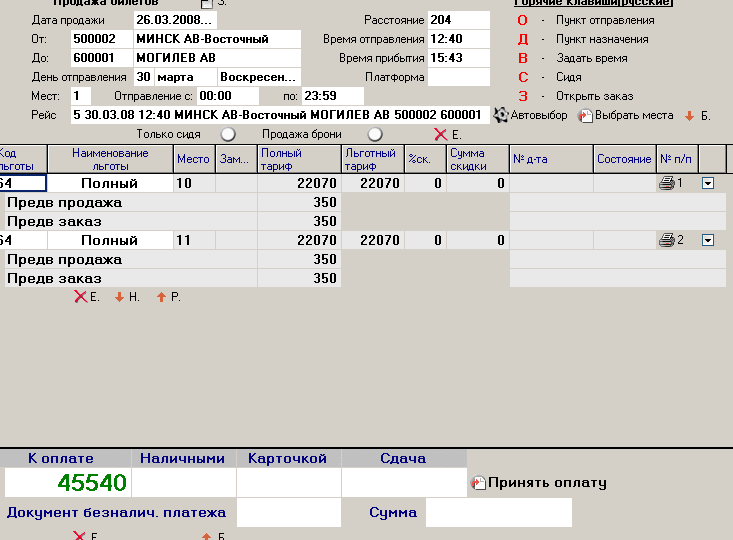Click the Автовыбор gear icon
Screen dimensions: 733x540
[501, 115]
